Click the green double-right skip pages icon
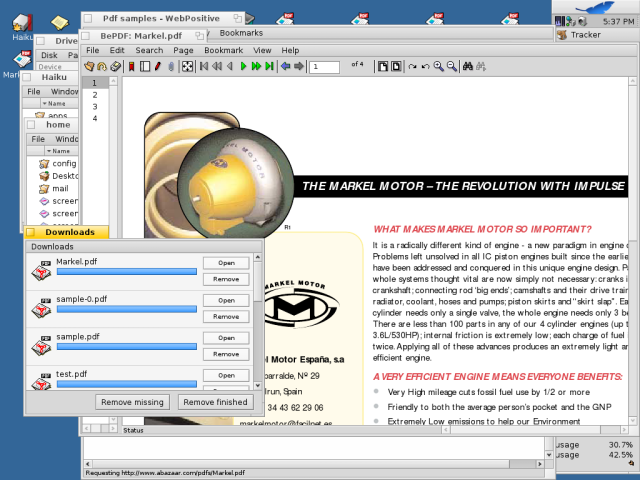This screenshot has height=480, width=640. [x=256, y=66]
